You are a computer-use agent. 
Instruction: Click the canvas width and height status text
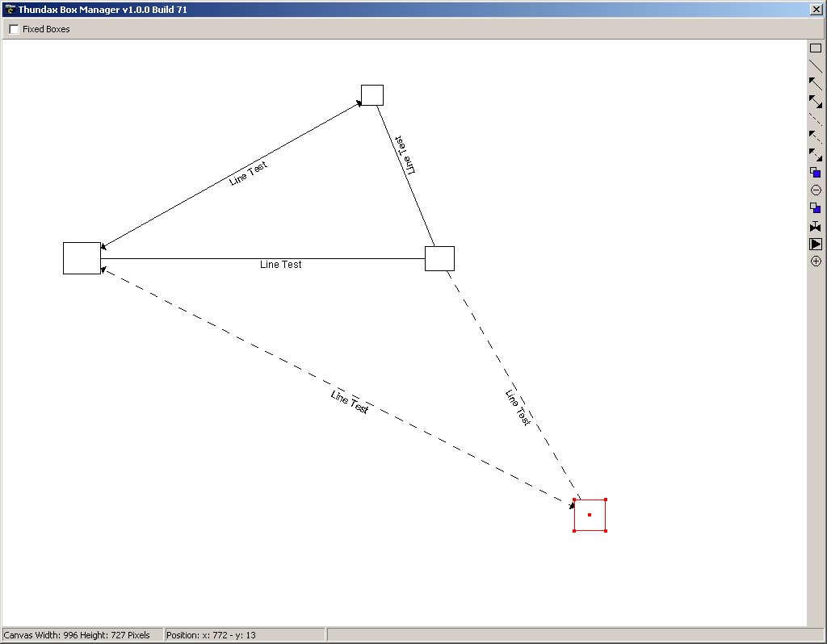pos(77,635)
